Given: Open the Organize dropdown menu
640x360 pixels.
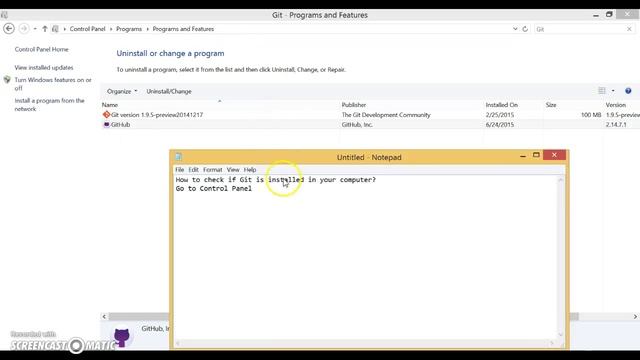Looking at the screenshot, I should [x=122, y=91].
